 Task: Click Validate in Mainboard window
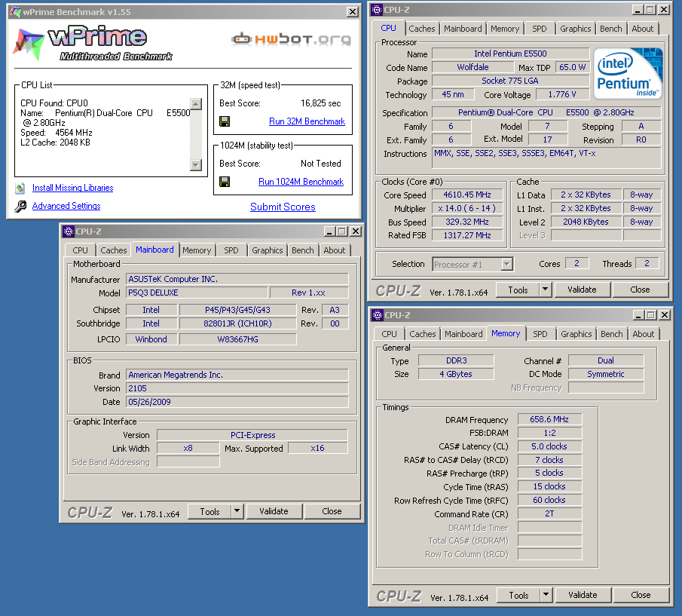point(274,512)
